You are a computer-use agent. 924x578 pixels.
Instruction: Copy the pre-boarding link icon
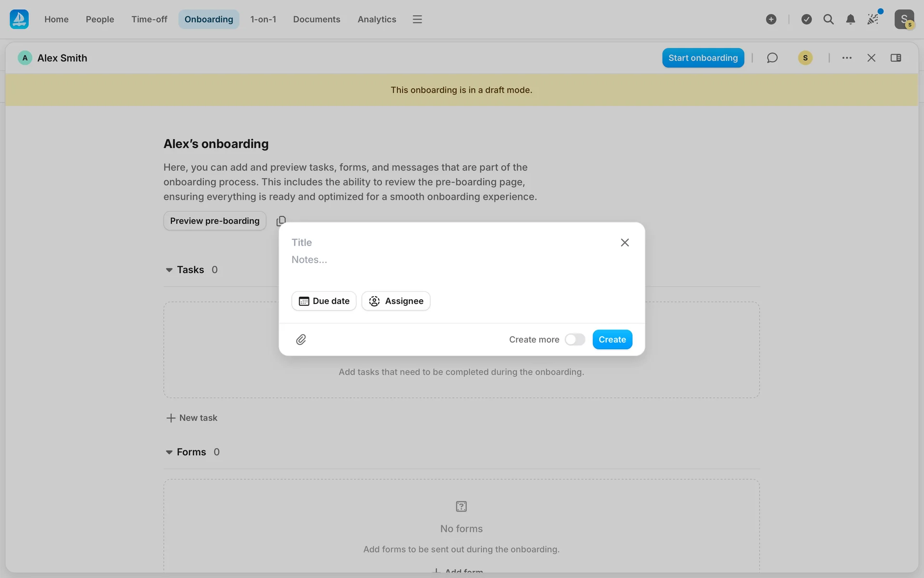(281, 221)
